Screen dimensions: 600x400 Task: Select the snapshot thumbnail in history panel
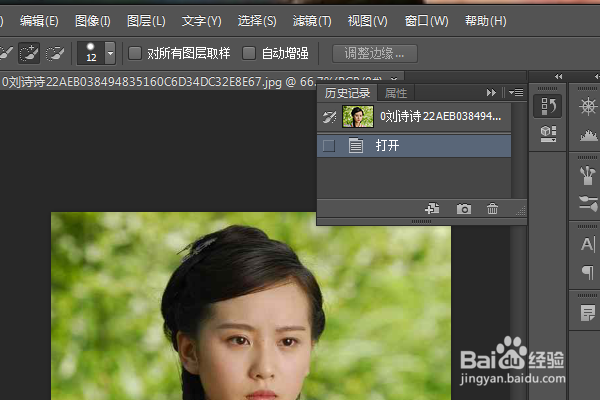click(358, 116)
